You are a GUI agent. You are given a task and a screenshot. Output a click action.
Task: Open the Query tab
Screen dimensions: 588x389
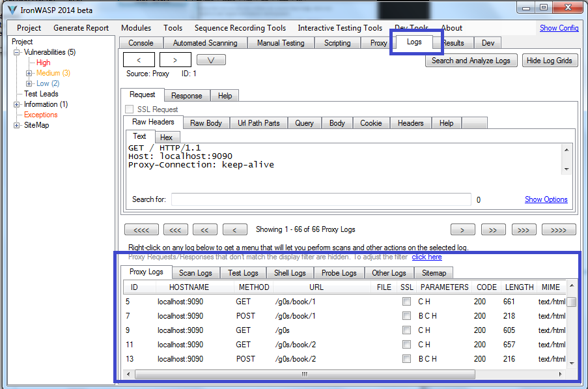[304, 123]
